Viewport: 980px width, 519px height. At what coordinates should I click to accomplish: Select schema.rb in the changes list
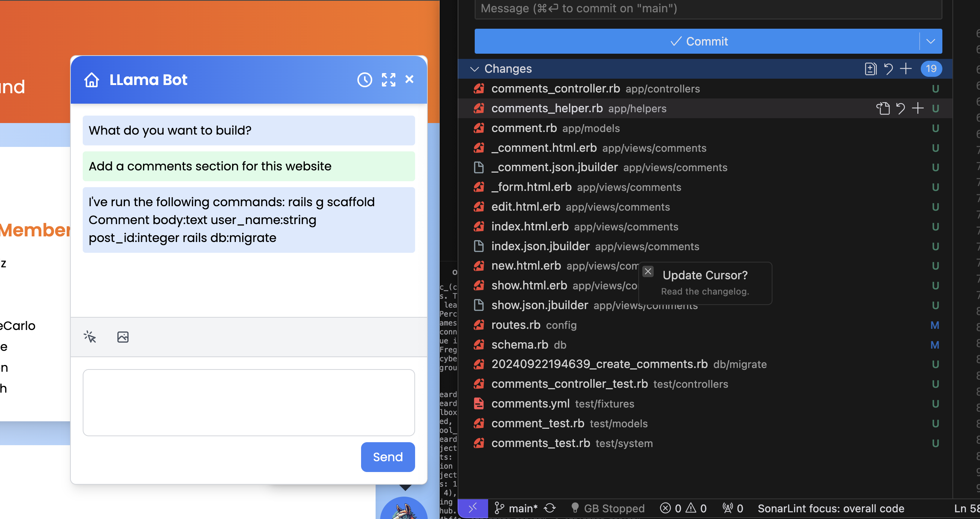click(519, 345)
